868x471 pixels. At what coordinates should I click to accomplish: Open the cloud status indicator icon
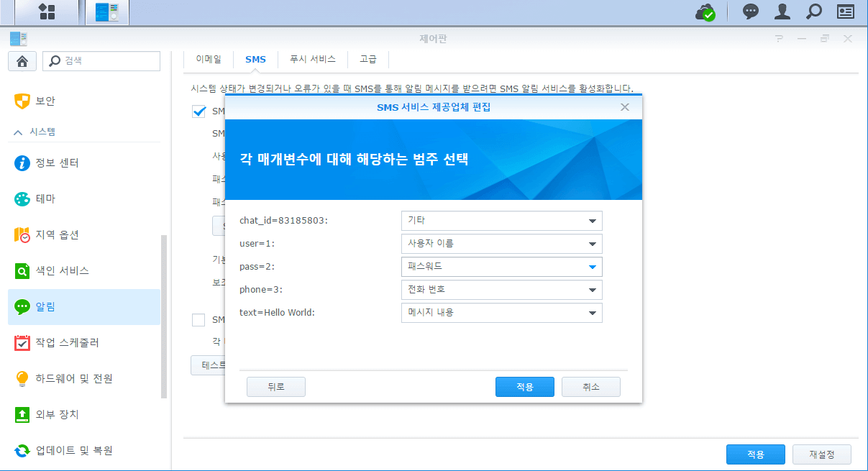click(704, 12)
